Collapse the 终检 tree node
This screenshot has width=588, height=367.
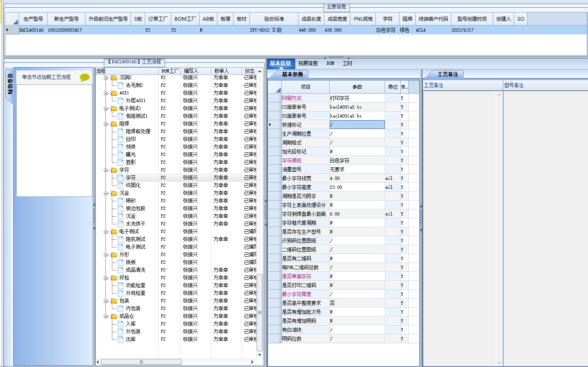point(106,278)
